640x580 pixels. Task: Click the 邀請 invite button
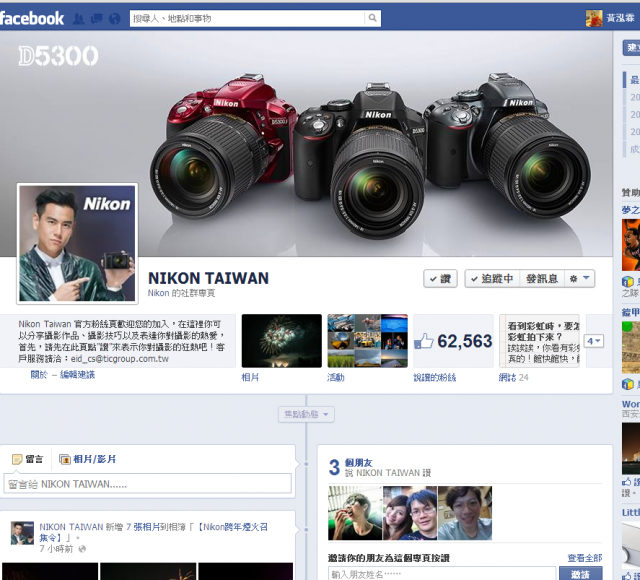580,573
